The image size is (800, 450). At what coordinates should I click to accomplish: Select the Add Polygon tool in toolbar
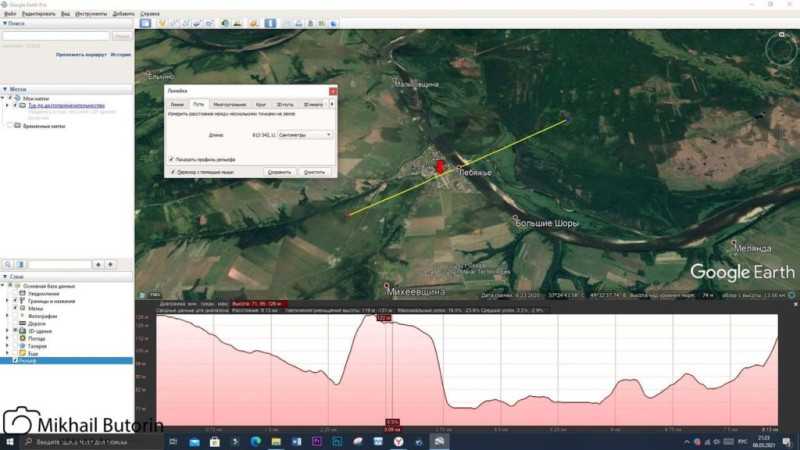pyautogui.click(x=174, y=23)
